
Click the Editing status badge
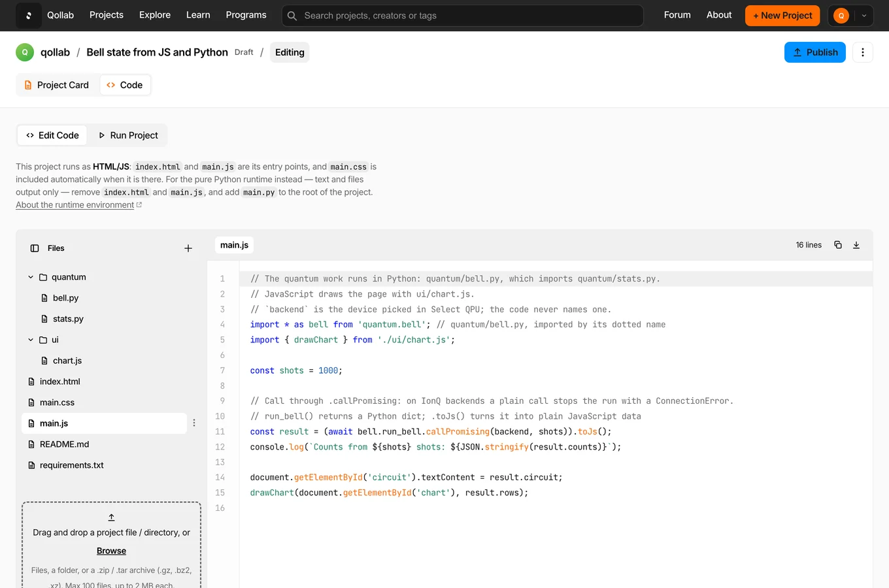click(290, 52)
